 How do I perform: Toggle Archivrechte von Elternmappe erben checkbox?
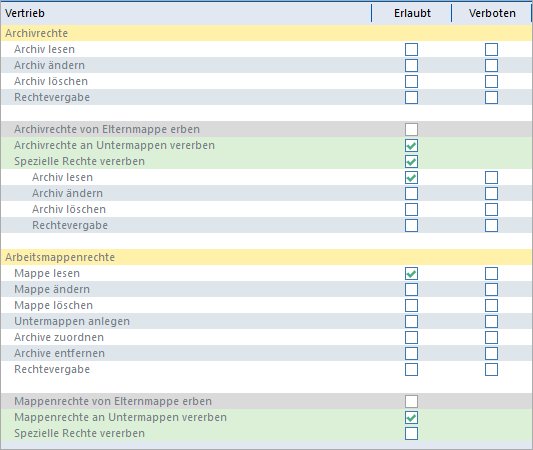pos(411,129)
